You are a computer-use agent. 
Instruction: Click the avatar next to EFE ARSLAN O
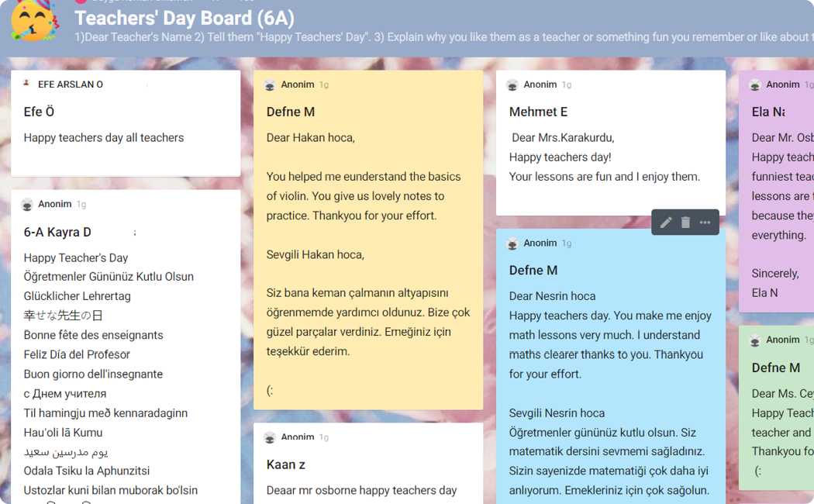27,84
